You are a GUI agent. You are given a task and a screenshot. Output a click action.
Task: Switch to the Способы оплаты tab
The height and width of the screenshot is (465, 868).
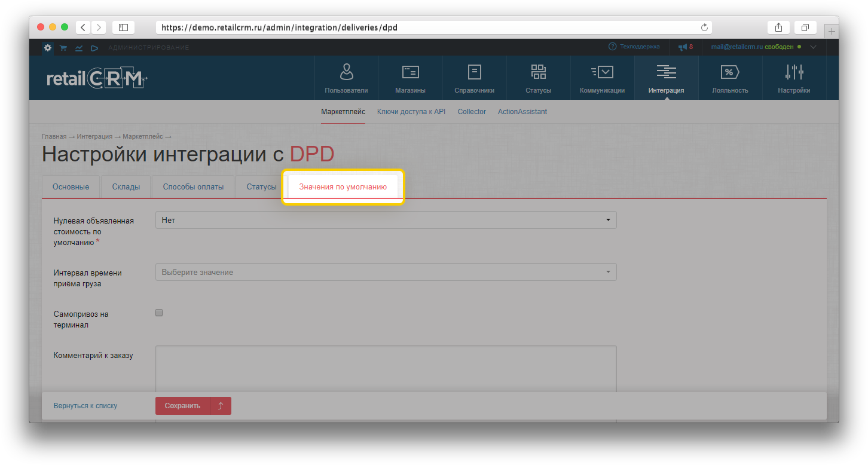[x=193, y=187]
